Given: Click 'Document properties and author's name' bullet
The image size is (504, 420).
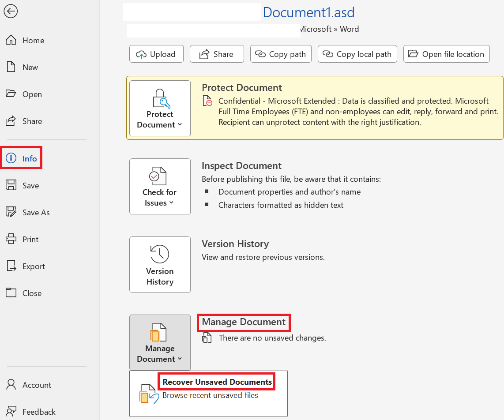Looking at the screenshot, I should [290, 192].
